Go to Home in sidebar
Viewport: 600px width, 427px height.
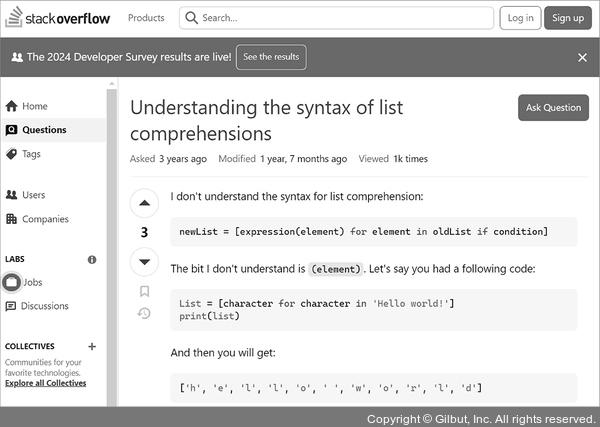(x=34, y=106)
